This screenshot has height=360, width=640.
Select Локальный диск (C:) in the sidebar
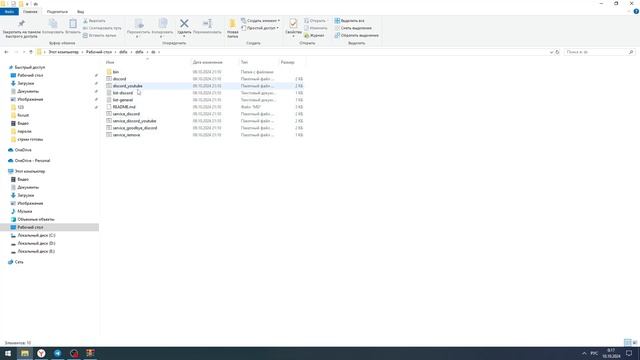coord(36,235)
